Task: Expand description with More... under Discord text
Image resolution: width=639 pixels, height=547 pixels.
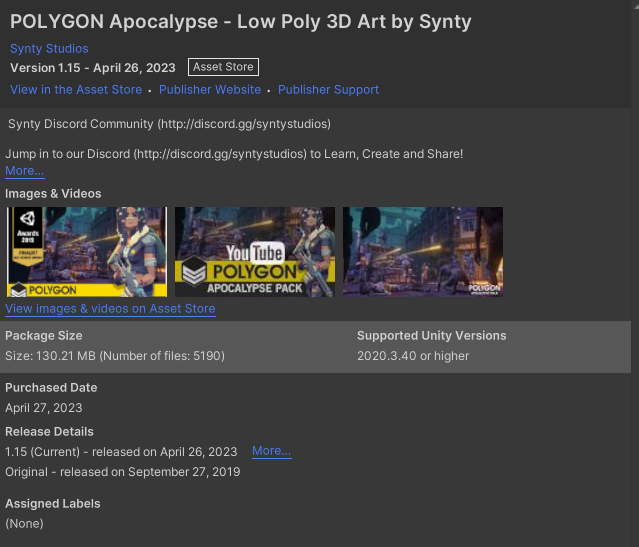Action: pos(24,171)
